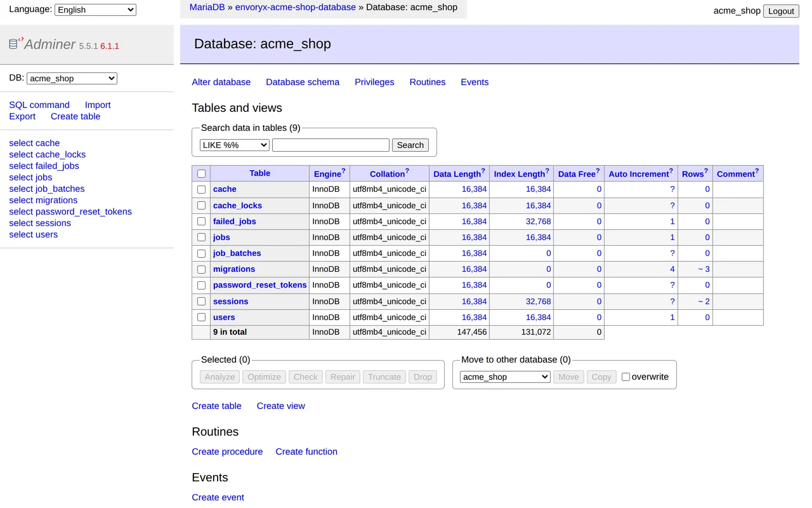Open the help question mark beside Rows
This screenshot has height=508, width=812.
706,171
